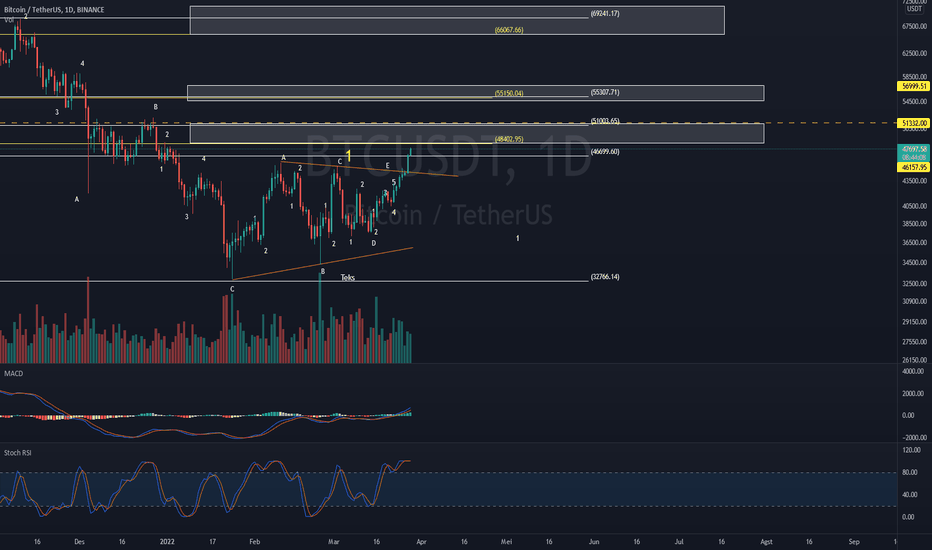Click the 120.00 Stoch RSI scale value
This screenshot has width=932, height=550.
point(912,450)
